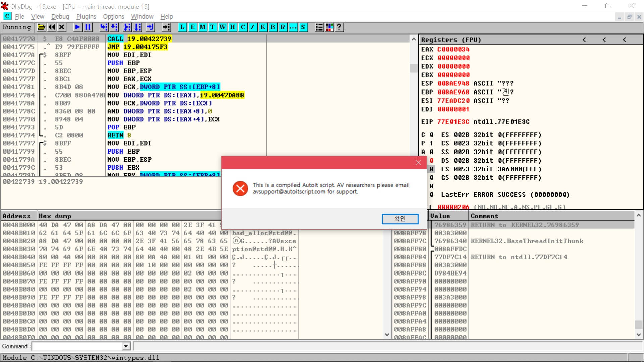Viewport: 644px width, 362px height.
Task: Pause execution with the pause icon
Action: (x=88, y=27)
